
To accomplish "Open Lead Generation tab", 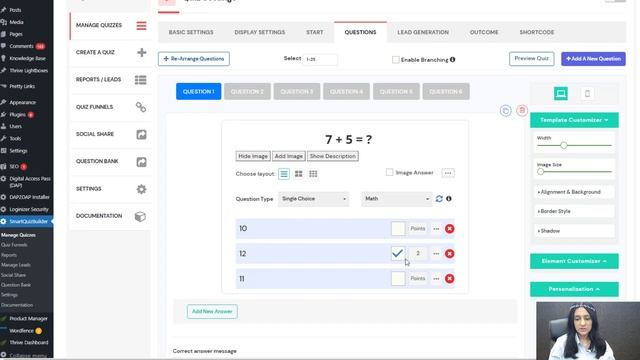I will click(x=423, y=32).
